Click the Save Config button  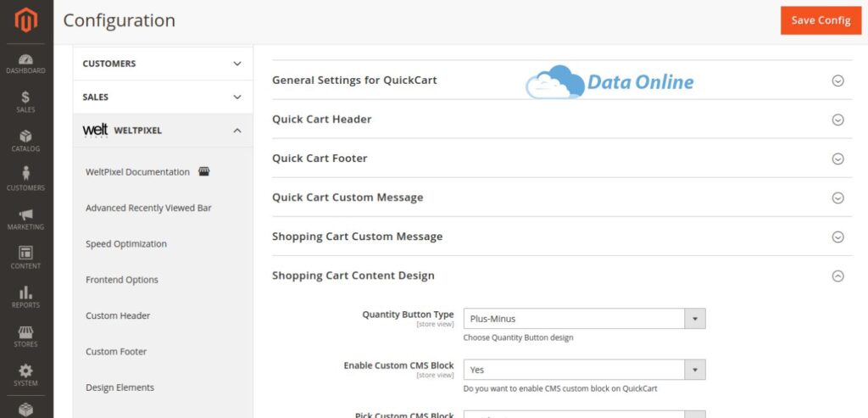821,20
